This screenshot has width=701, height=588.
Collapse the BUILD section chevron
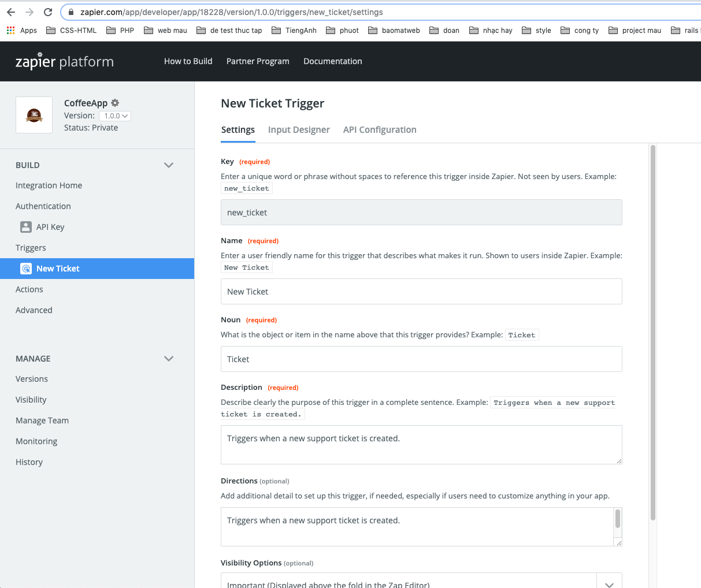pyautogui.click(x=169, y=165)
